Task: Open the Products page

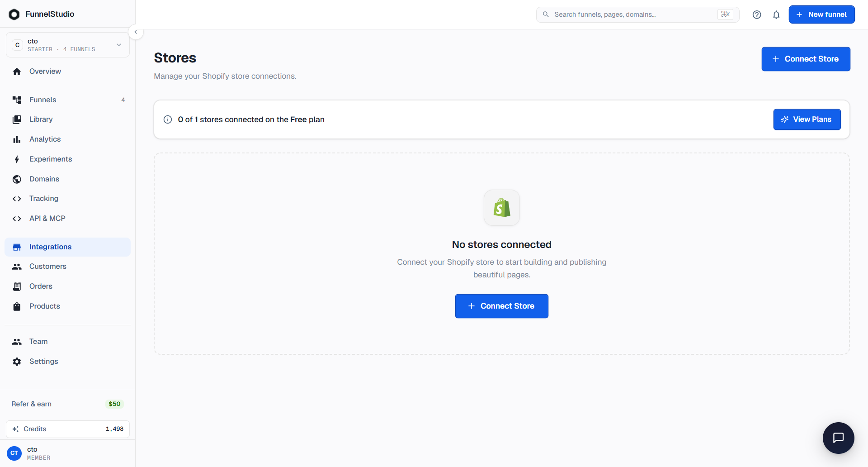Action: click(68, 306)
